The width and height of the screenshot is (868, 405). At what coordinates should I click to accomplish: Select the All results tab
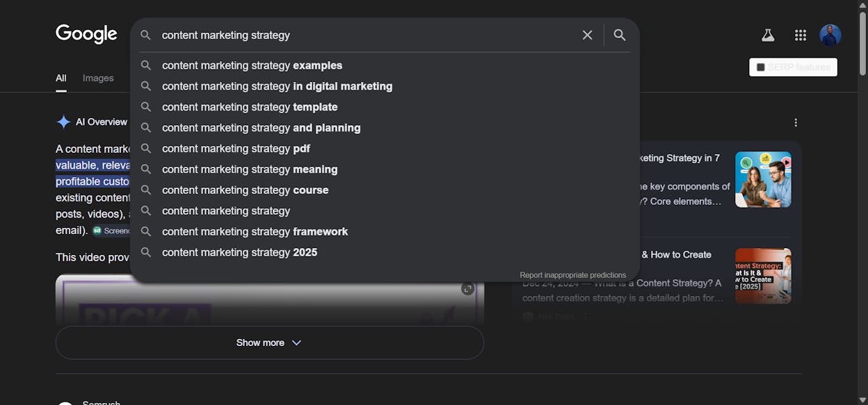pos(61,78)
